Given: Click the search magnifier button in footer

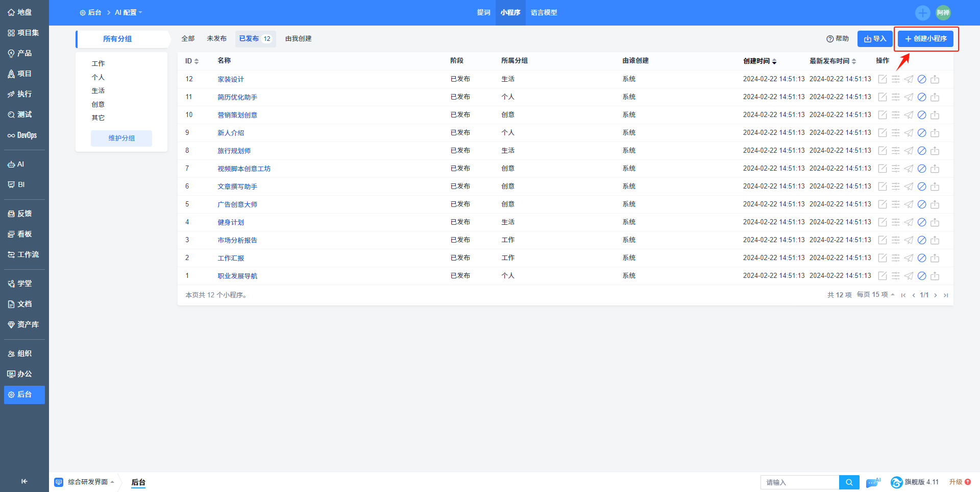Looking at the screenshot, I should pyautogui.click(x=849, y=482).
